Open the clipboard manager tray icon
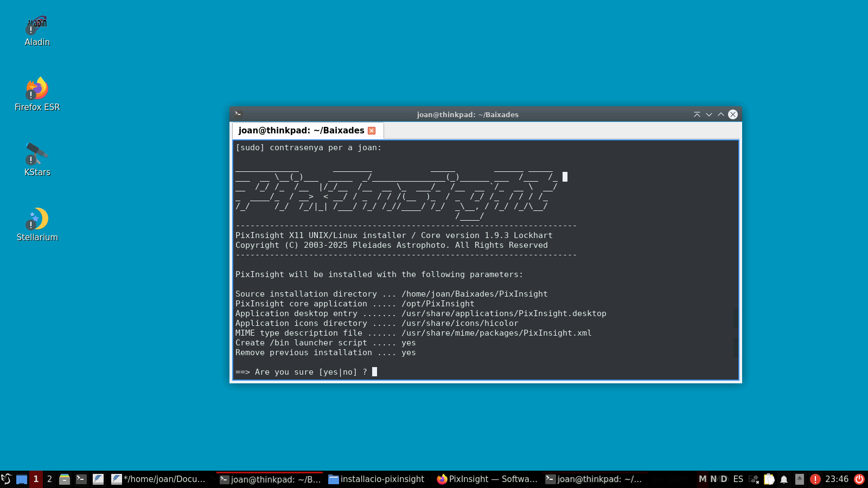Viewport: 868px width, 488px height. pyautogui.click(x=769, y=479)
